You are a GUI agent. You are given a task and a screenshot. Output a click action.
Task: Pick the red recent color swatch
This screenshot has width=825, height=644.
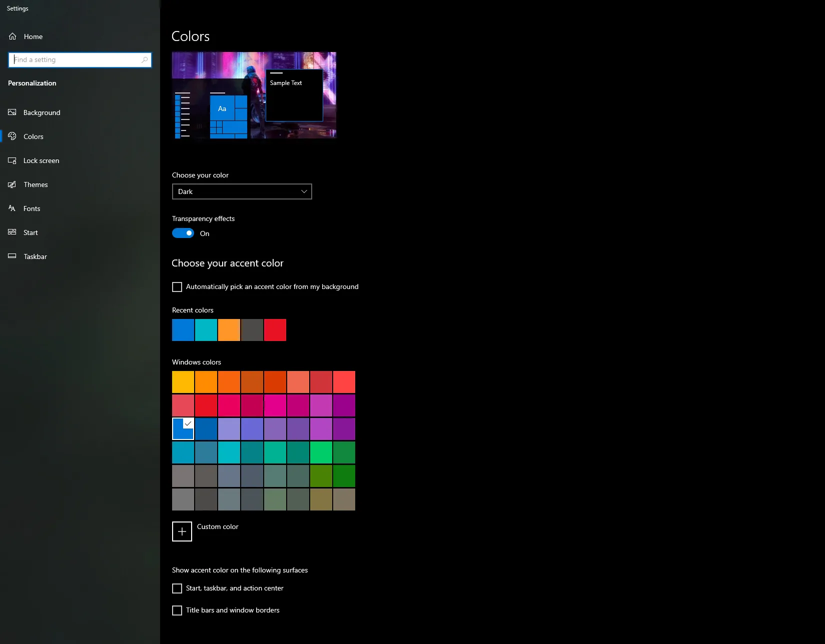pos(275,330)
